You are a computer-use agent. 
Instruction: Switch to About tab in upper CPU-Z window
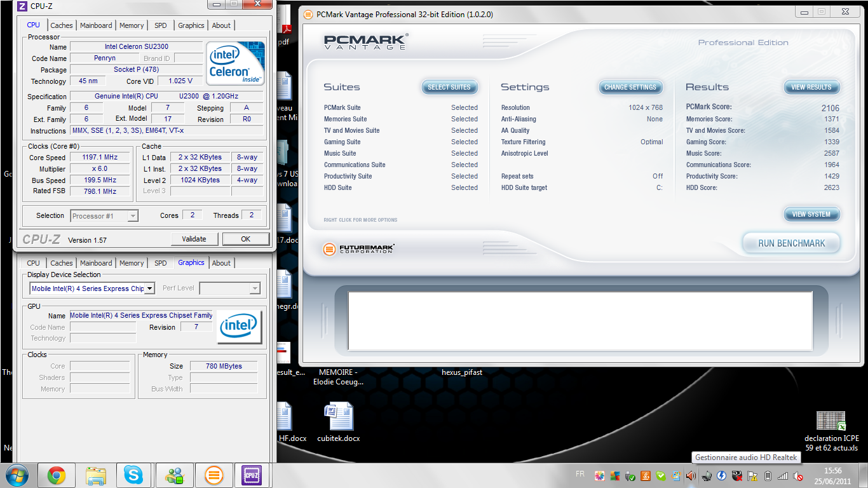(221, 25)
